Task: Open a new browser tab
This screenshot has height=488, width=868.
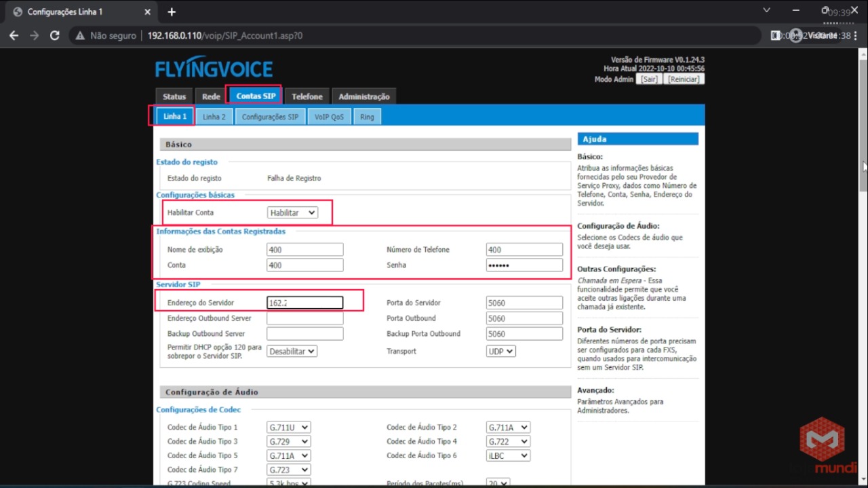Action: click(172, 12)
